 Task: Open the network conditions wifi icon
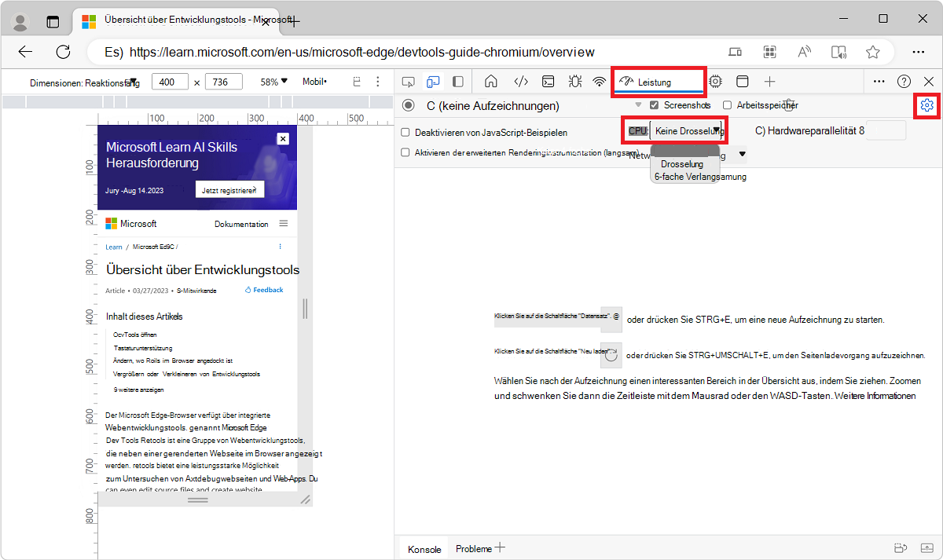point(600,81)
